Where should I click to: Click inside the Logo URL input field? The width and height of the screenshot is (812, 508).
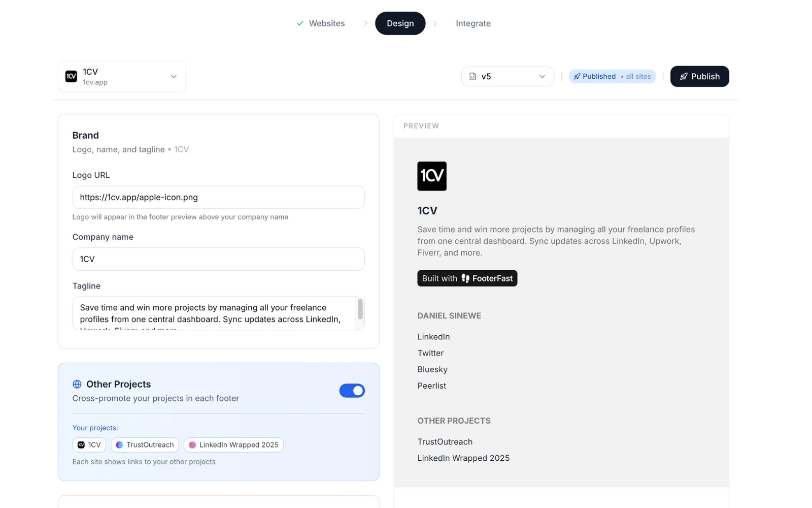click(218, 197)
